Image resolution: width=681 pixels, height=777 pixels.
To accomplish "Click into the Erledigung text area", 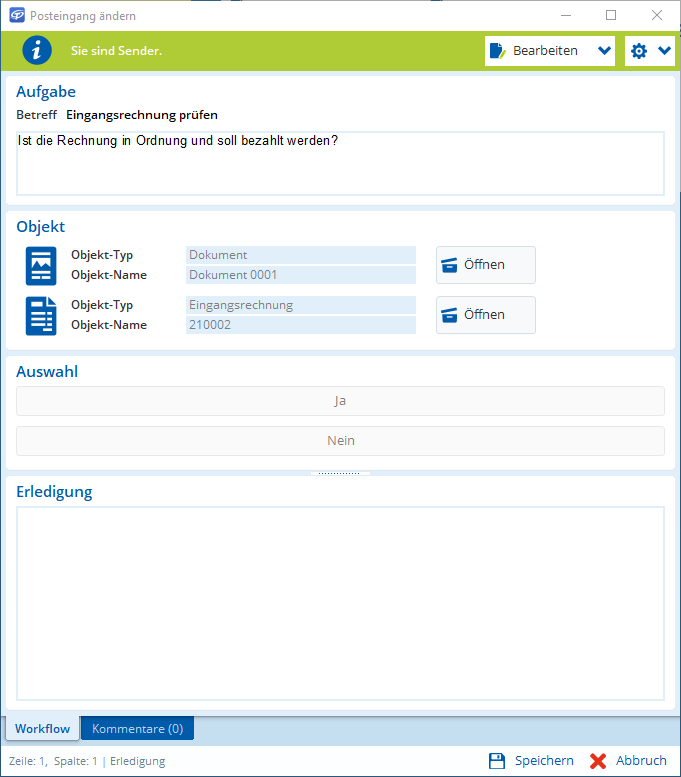I will coord(340,603).
